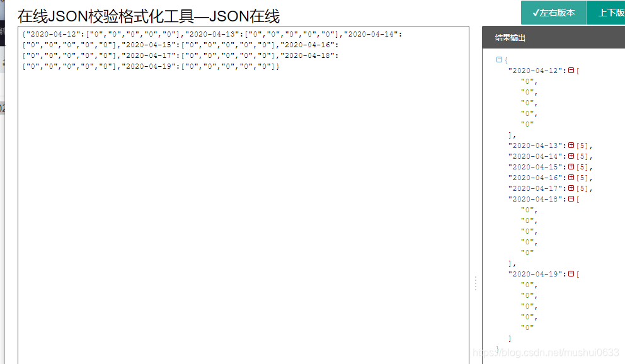The image size is (625, 364).
Task: Switch to 上下版 layout tab
Action: (606, 13)
